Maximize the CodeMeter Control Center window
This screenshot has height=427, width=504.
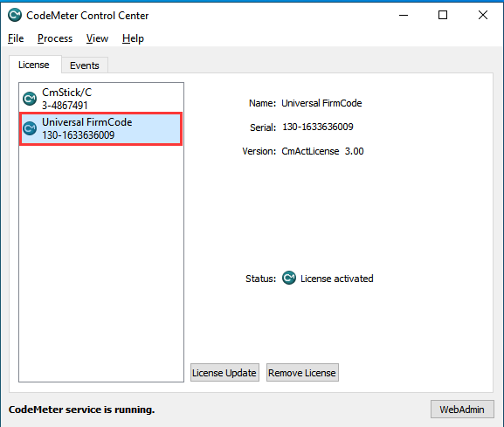(443, 15)
